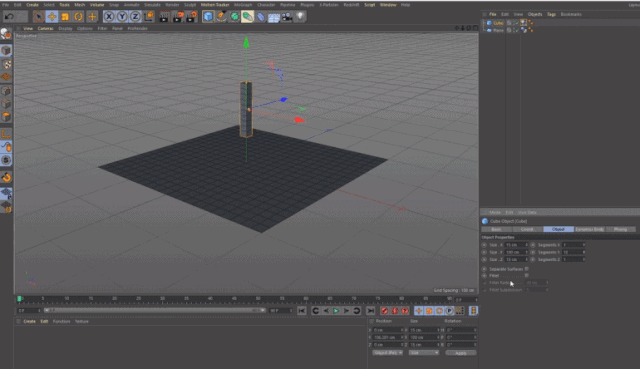Select the Rotate tool icon
The width and height of the screenshot is (640, 369).
[78, 16]
